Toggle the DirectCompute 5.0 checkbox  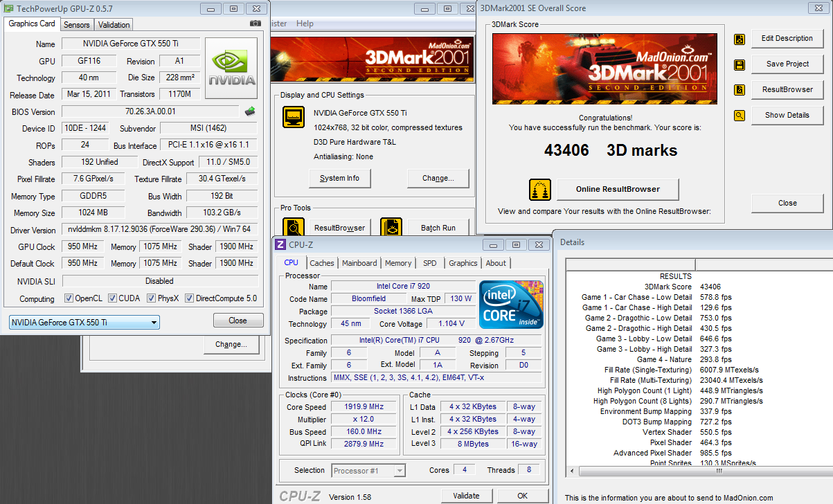coord(189,298)
